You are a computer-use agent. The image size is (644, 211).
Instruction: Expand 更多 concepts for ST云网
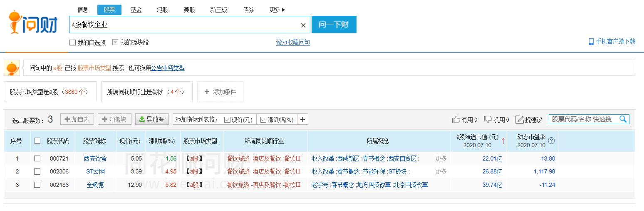pyautogui.click(x=441, y=171)
